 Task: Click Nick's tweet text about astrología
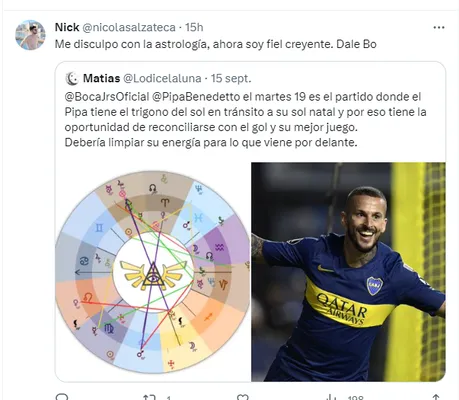216,44
